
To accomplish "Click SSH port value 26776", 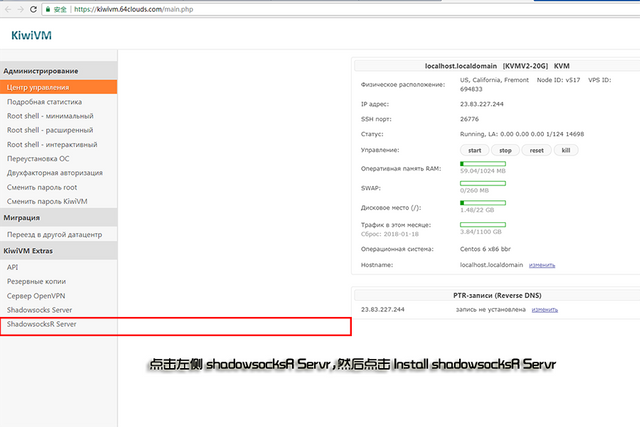I will [x=469, y=119].
